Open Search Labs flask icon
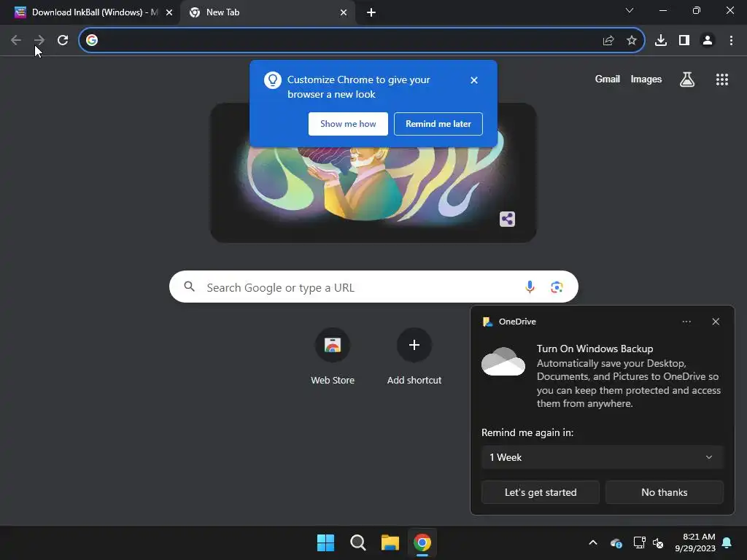This screenshot has width=747, height=560. point(687,79)
